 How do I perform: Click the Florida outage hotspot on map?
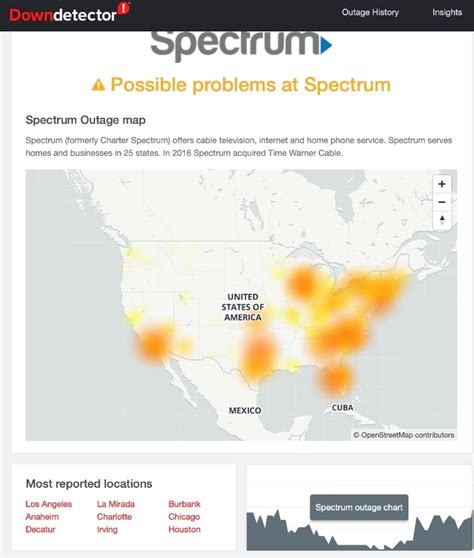click(x=335, y=379)
